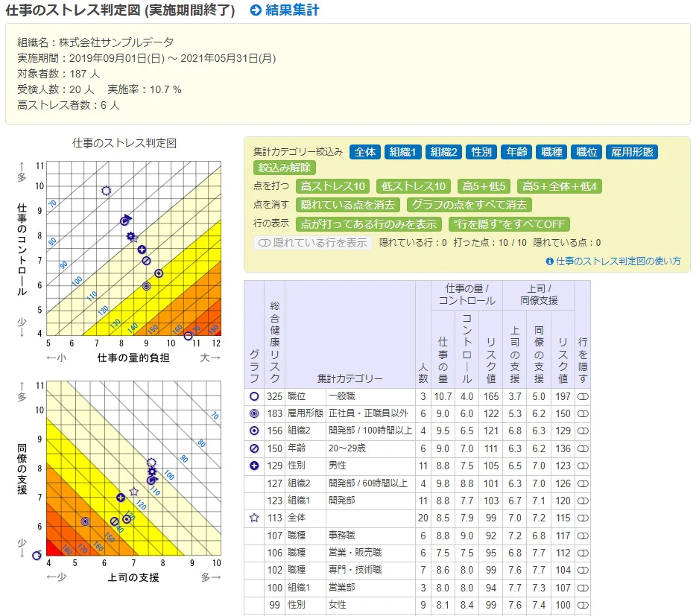This screenshot has height=616, width=699.
Task: Click the 絞込み解除 button
Action: click(x=285, y=168)
